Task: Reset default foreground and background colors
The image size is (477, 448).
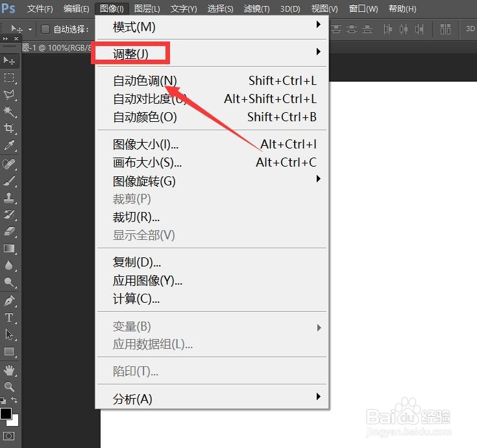Action: (x=3, y=400)
